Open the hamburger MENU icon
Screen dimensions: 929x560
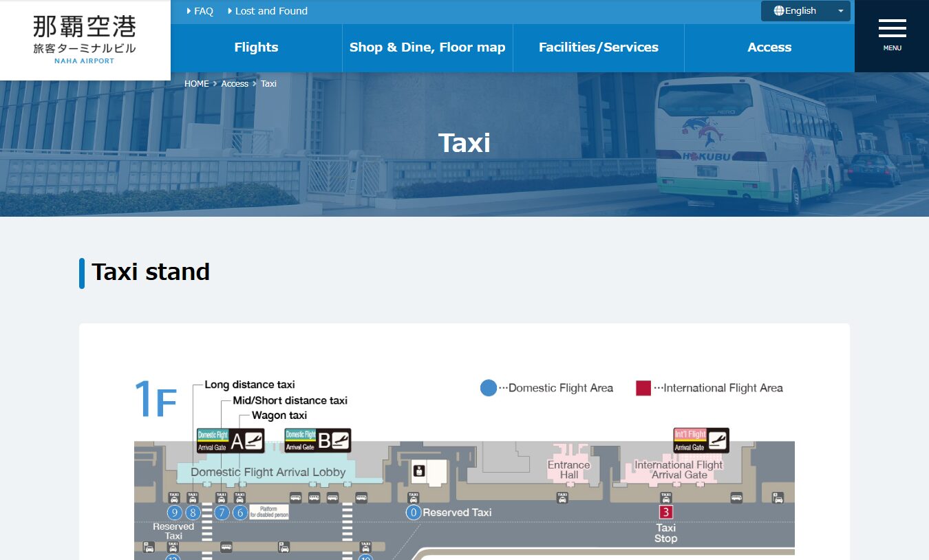click(x=892, y=34)
